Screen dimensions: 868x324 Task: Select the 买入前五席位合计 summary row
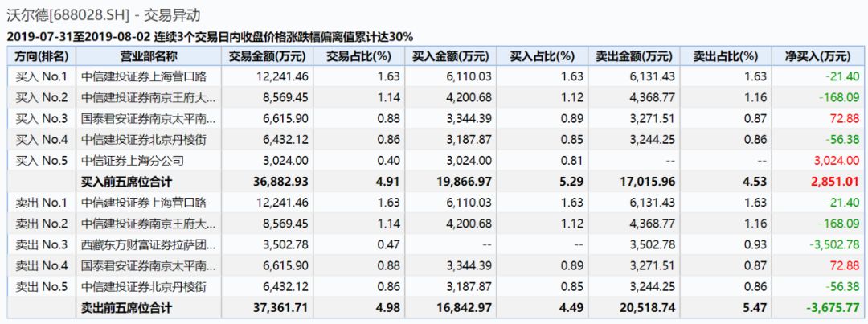pos(435,182)
